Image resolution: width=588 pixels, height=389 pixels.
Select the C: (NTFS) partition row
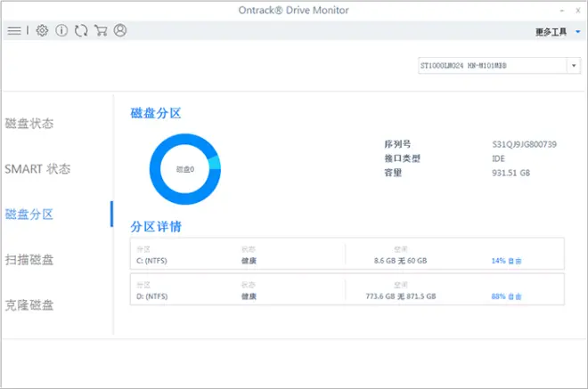coord(347,254)
